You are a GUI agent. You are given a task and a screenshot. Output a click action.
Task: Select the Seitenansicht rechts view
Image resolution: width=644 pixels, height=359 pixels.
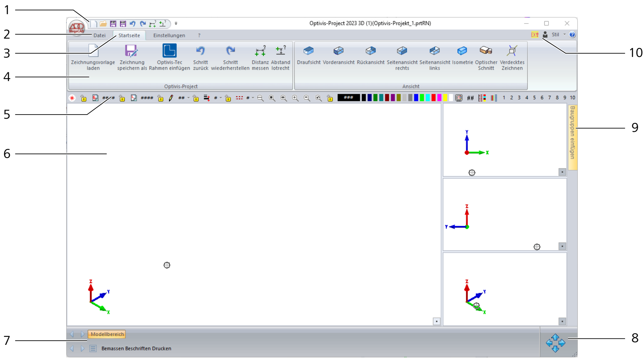pos(402,57)
